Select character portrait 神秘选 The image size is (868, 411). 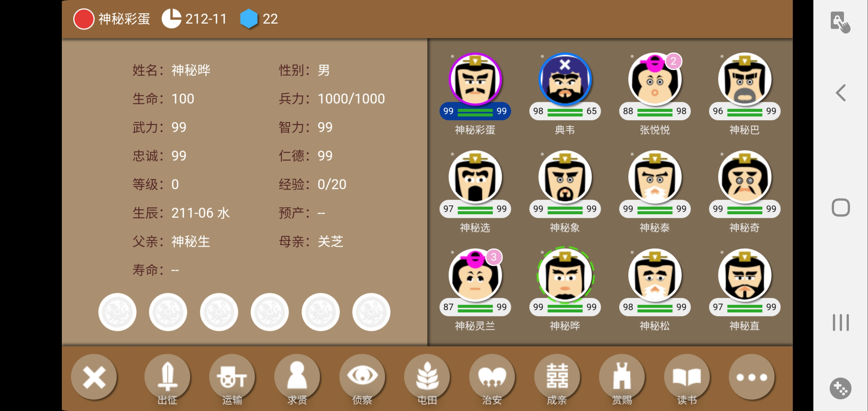pos(475,177)
